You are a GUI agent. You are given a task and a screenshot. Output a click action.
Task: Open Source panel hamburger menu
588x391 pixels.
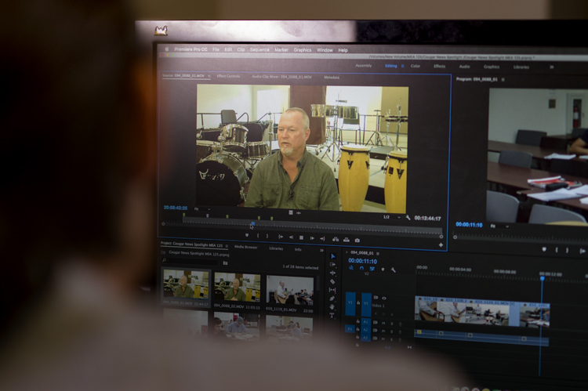point(209,76)
